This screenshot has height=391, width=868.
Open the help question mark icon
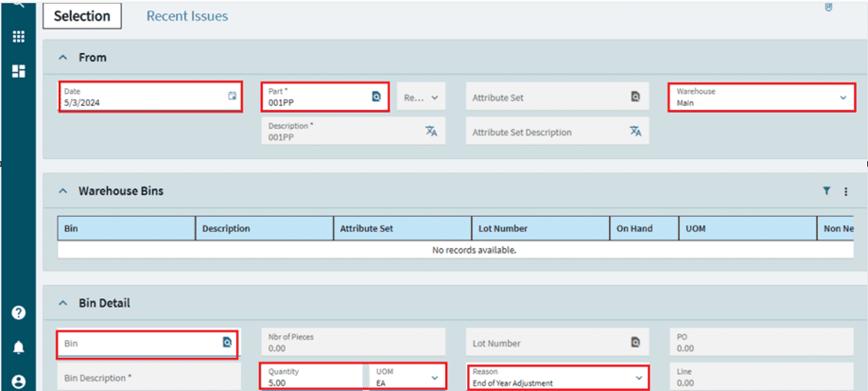(x=18, y=313)
